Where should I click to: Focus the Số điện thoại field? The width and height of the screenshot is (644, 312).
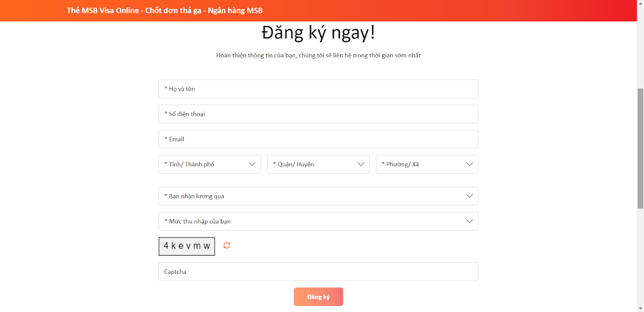318,114
